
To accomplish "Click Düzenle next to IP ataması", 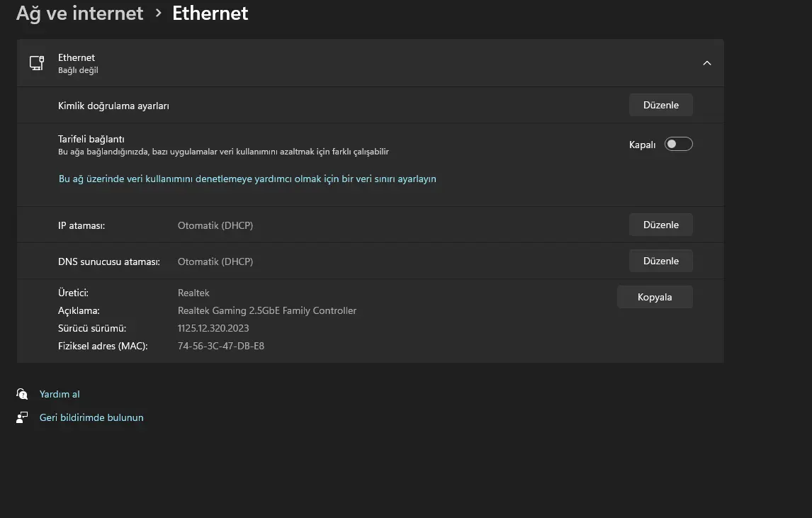I will [661, 225].
